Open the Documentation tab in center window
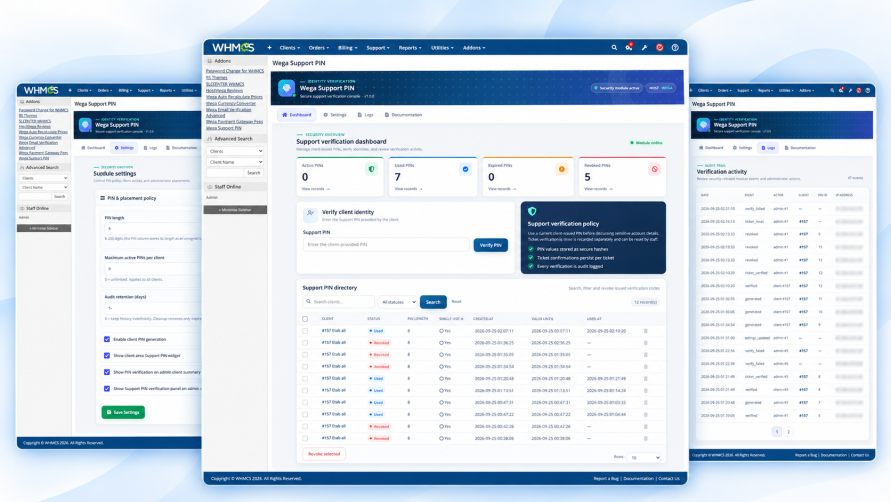This screenshot has height=502, width=891. 403,115
